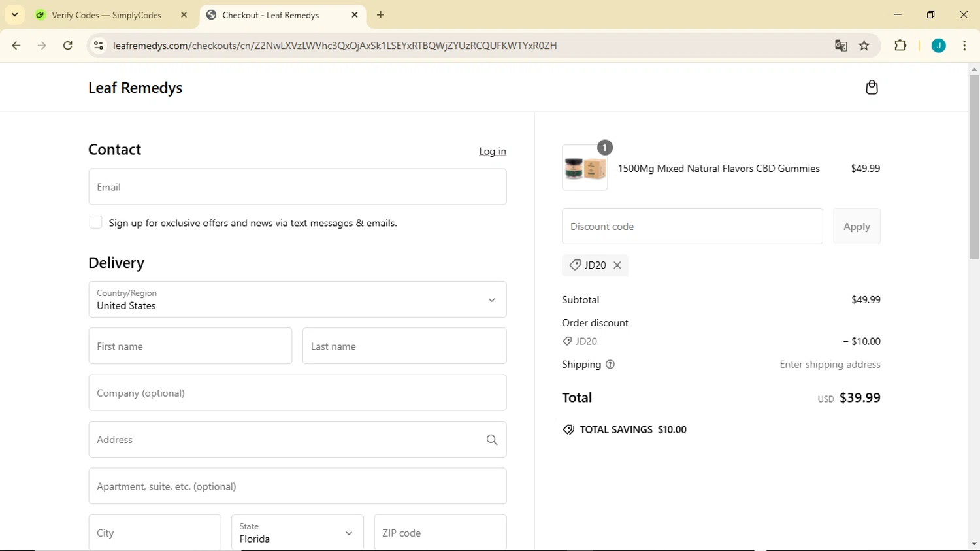Image resolution: width=980 pixels, height=551 pixels.
Task: Click the Leaf Remedys store logo
Action: [135, 88]
